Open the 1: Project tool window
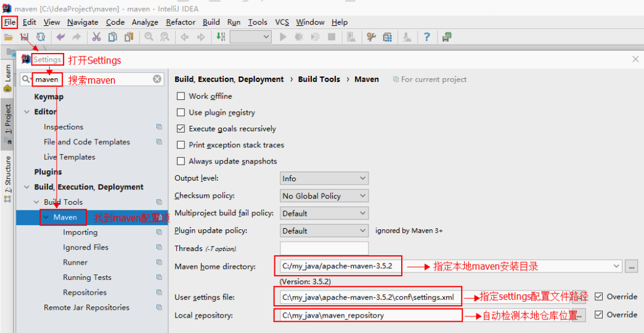 (8, 123)
